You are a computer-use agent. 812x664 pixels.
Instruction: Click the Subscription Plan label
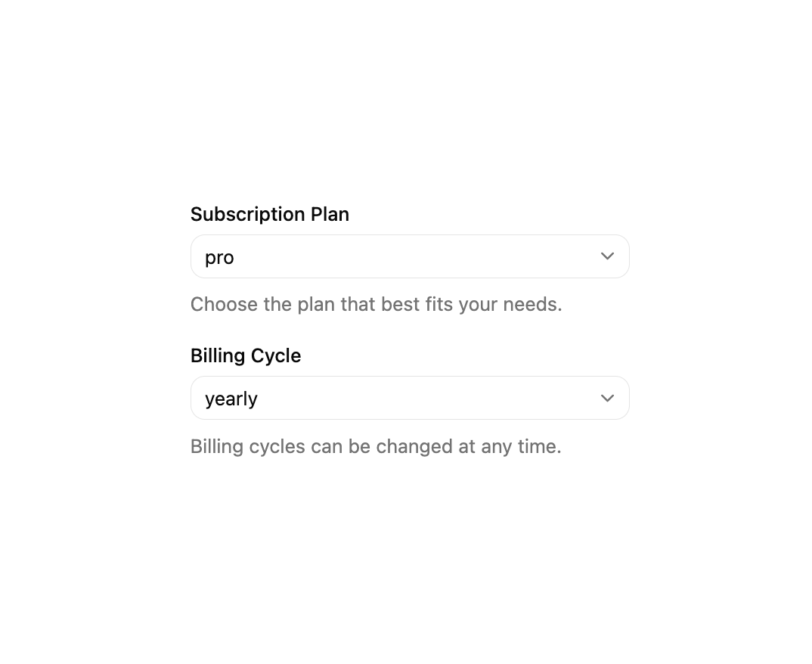[270, 215]
